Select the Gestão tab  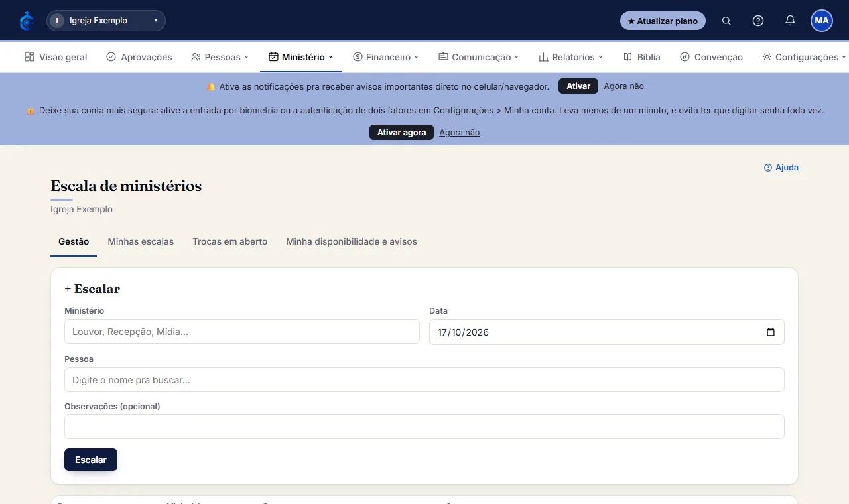(74, 242)
